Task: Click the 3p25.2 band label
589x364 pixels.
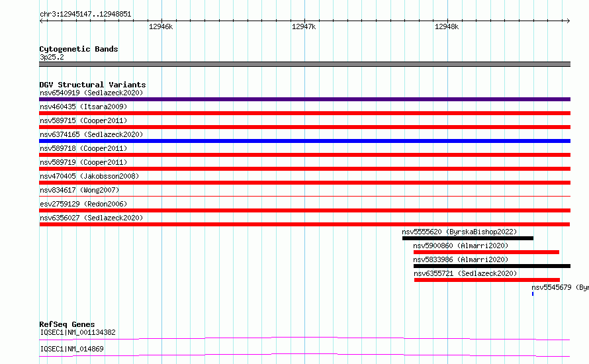Action: (52, 57)
